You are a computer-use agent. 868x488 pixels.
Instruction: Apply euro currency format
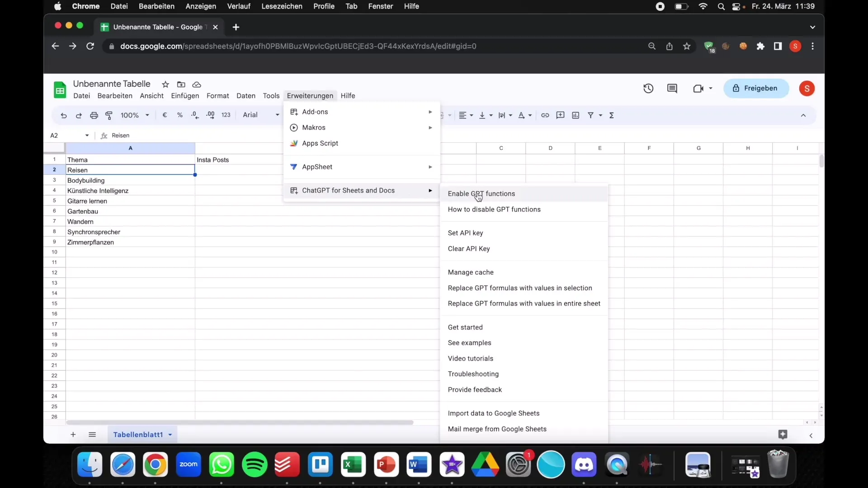[x=165, y=115]
